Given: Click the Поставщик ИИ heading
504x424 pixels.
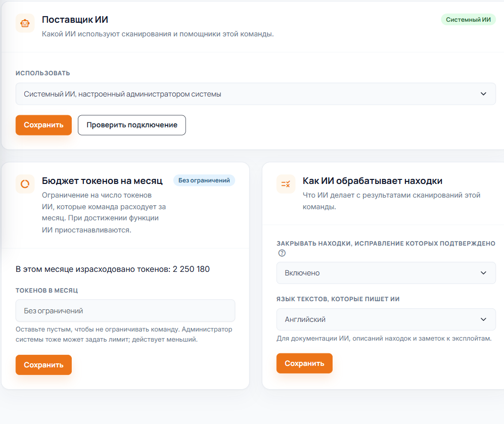Looking at the screenshot, I should (x=75, y=20).
